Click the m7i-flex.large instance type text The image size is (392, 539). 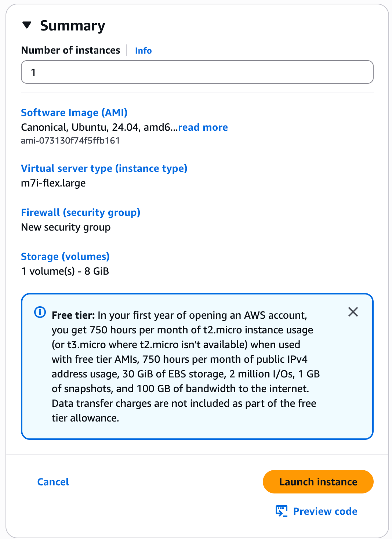(53, 183)
